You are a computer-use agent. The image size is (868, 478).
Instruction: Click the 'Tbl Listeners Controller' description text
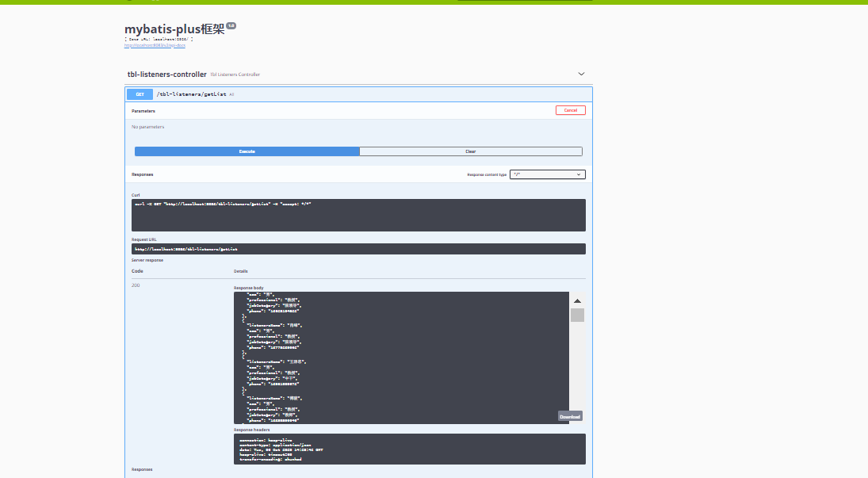click(x=235, y=75)
